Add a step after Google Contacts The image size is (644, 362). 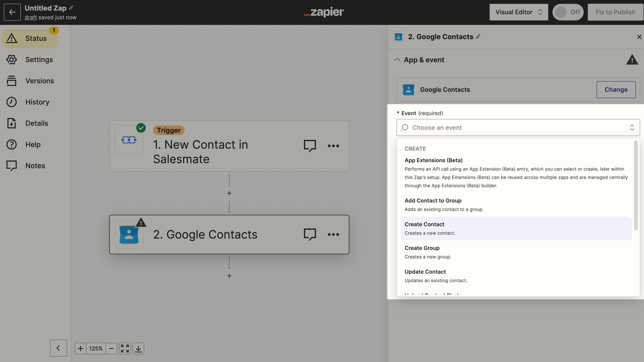[229, 276]
